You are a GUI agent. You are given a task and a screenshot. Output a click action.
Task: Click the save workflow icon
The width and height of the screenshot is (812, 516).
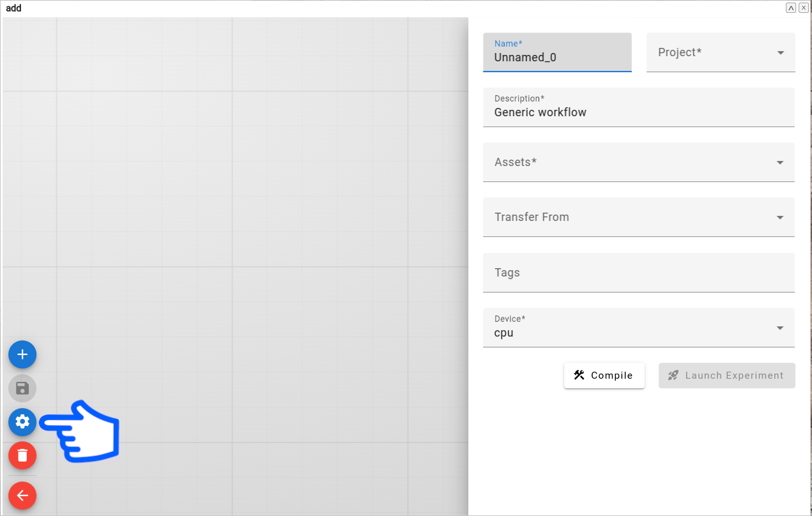click(22, 388)
